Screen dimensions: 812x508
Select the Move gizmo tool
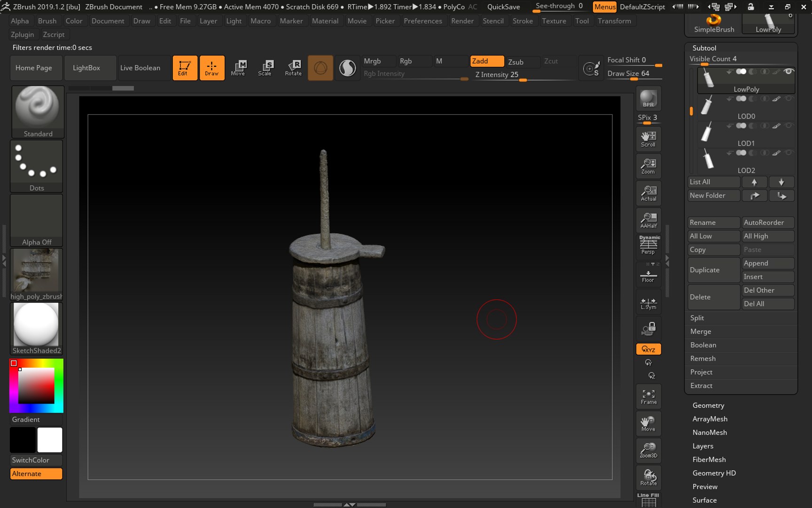(238, 68)
